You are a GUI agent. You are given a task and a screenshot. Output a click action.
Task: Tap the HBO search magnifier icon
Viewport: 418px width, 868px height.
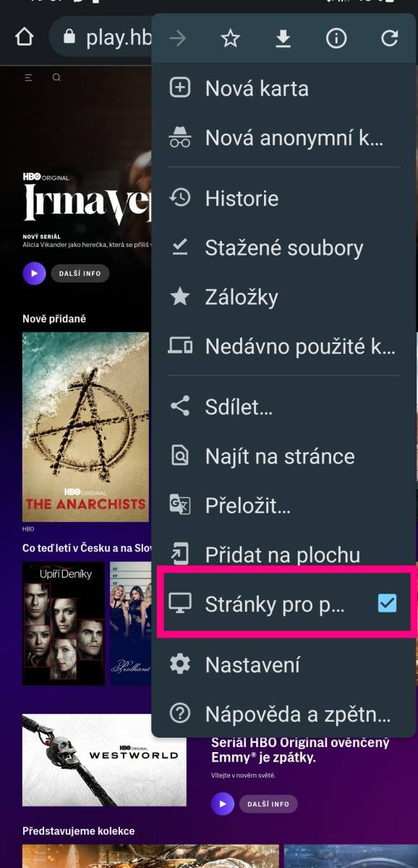point(56,77)
